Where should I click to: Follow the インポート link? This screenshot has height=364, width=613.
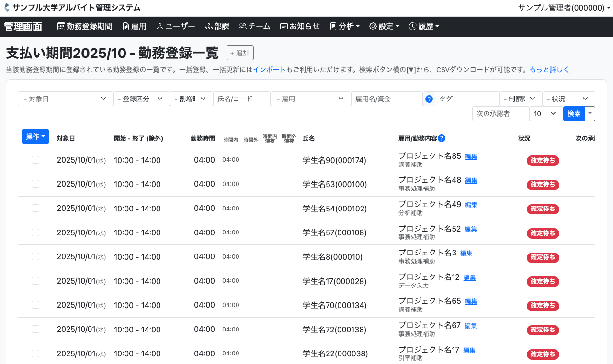coord(269,70)
